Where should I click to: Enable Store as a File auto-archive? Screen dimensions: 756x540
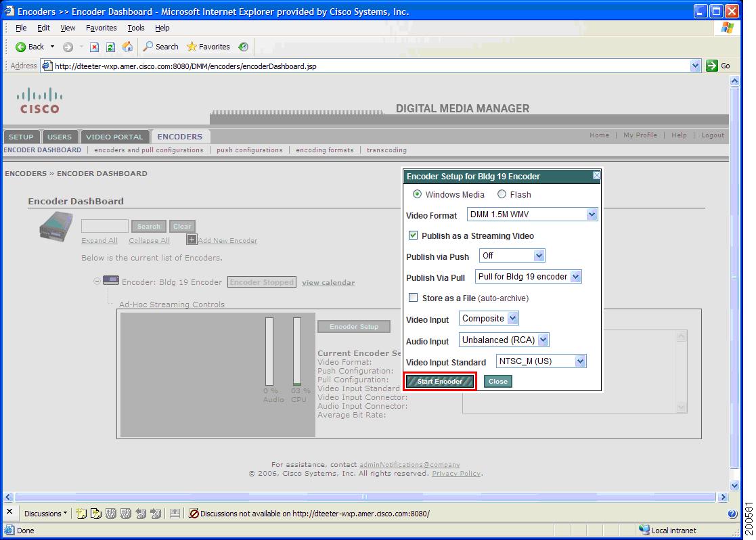point(413,297)
